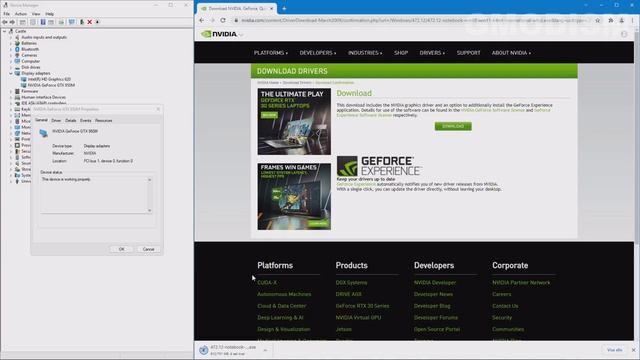
Task: Expand Human Interface Devices node
Action: click(11, 98)
